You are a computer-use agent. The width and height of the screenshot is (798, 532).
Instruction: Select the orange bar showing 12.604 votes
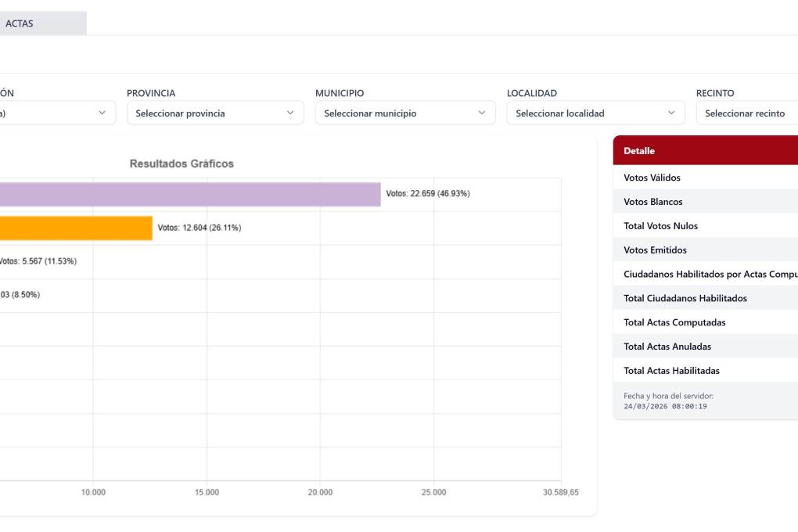click(74, 228)
